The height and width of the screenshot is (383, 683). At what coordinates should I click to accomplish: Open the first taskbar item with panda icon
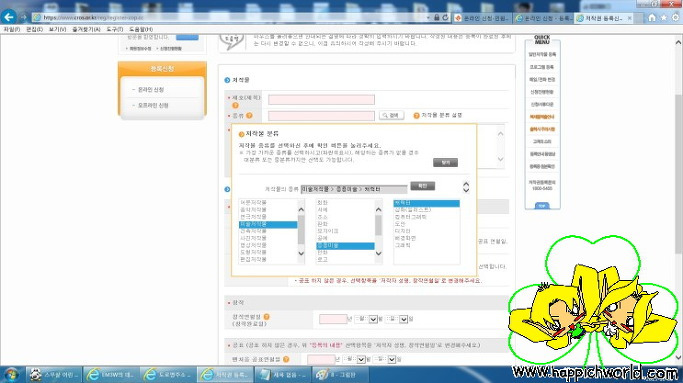click(x=54, y=374)
